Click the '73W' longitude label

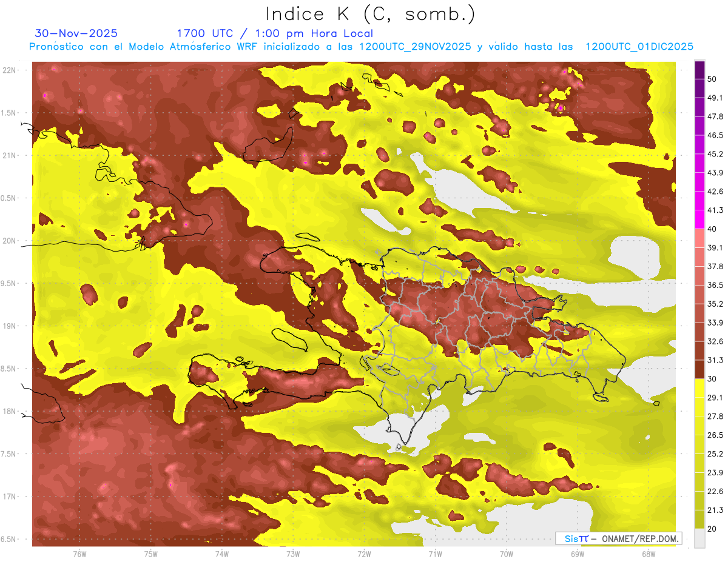[x=292, y=554]
